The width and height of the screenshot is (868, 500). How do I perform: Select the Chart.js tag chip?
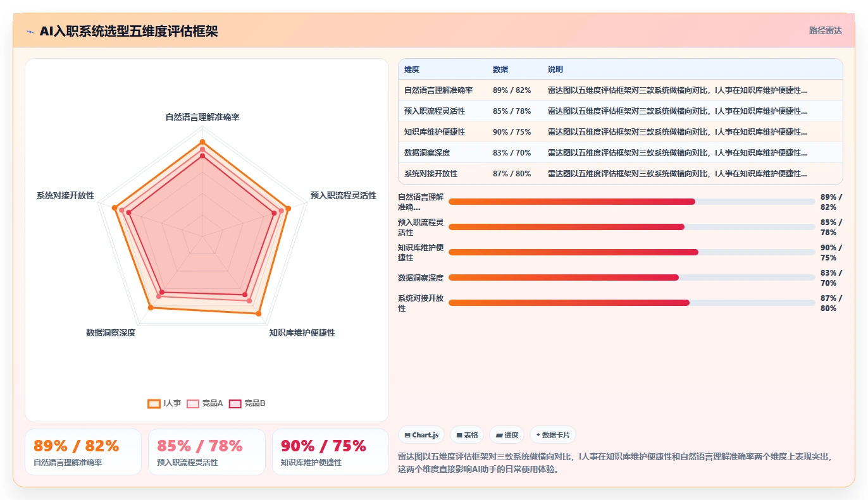[421, 435]
